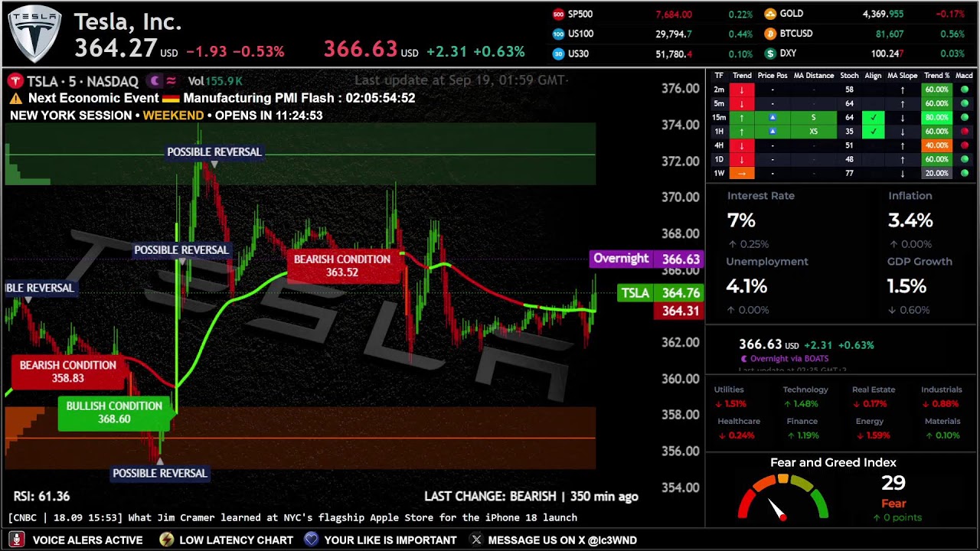
Task: Click the Overnight 366.63 price label
Action: tap(646, 259)
